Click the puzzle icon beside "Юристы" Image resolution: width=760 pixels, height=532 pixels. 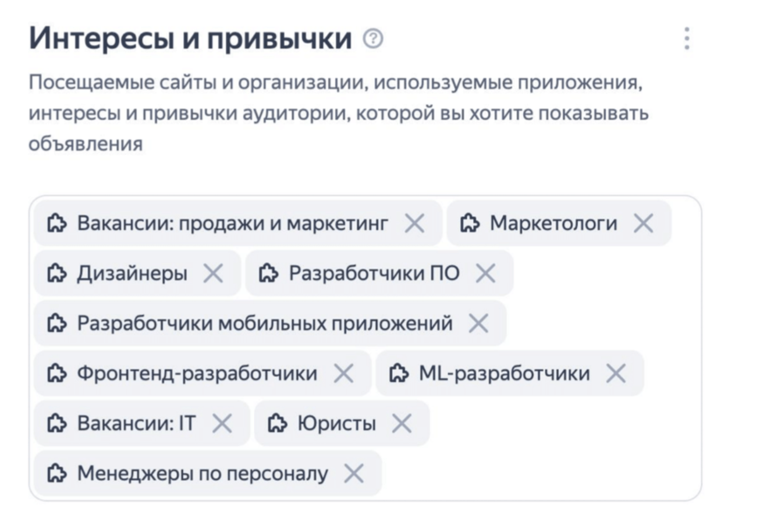tap(277, 424)
